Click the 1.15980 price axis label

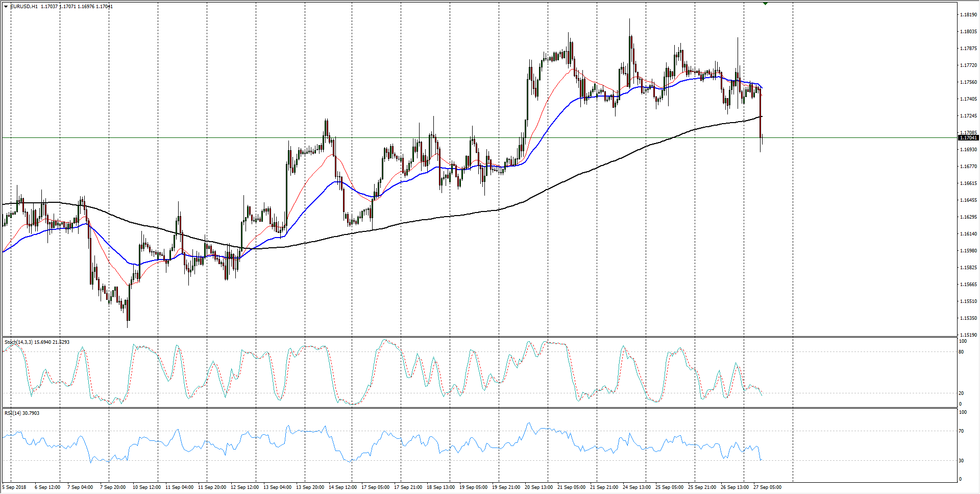point(968,251)
